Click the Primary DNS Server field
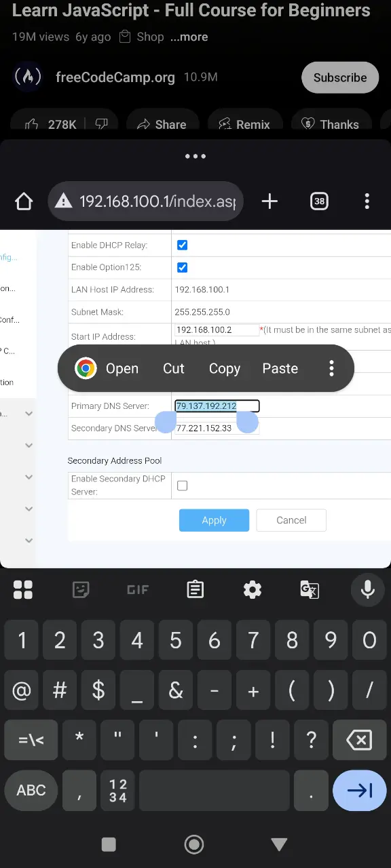The image size is (391, 868). 217,406
